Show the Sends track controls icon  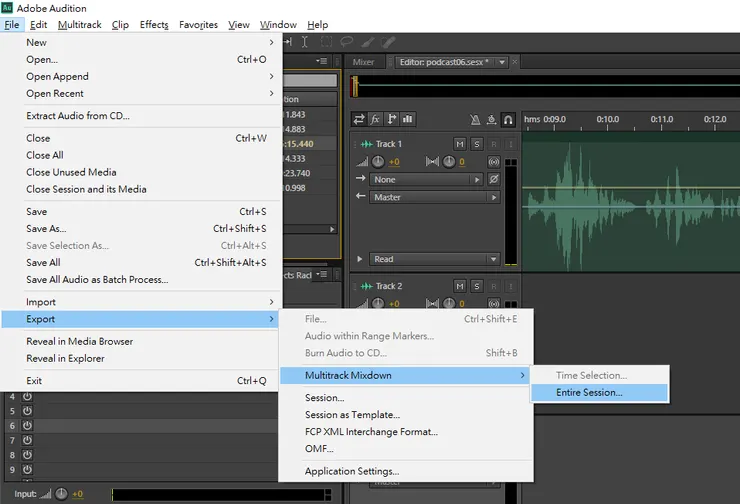pyautogui.click(x=392, y=119)
